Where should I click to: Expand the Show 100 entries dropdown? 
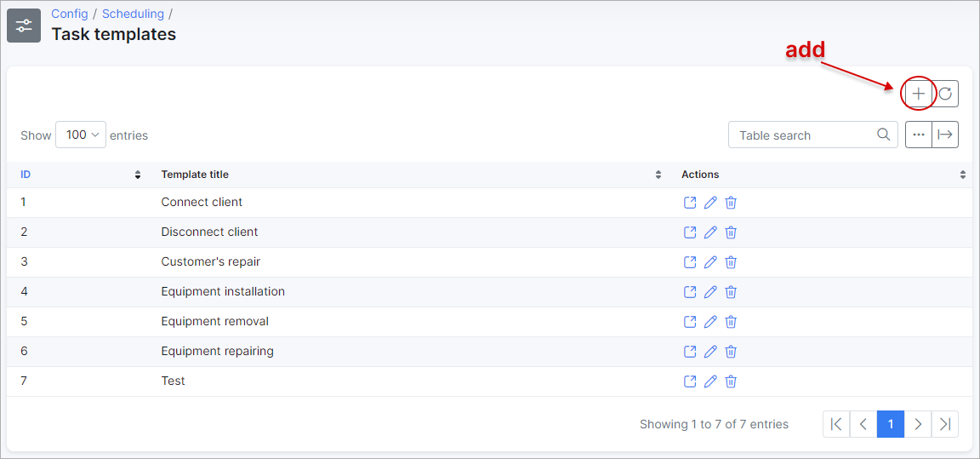pos(81,135)
